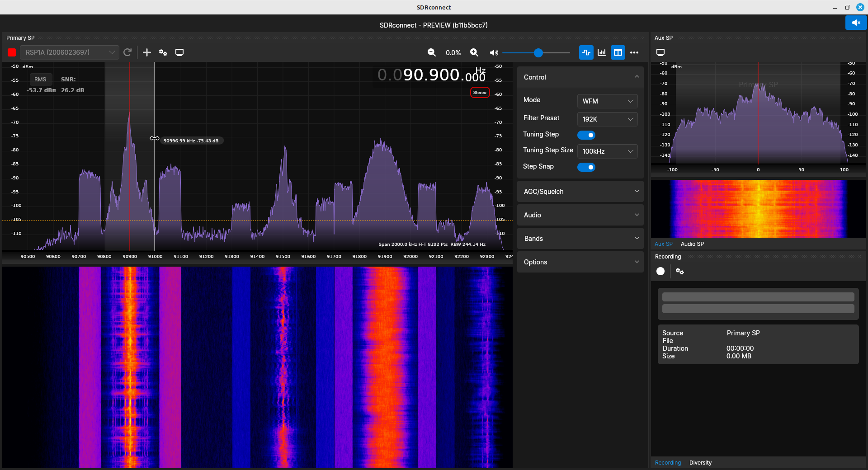
Task: Toggle the bar chart view button
Action: (602, 52)
